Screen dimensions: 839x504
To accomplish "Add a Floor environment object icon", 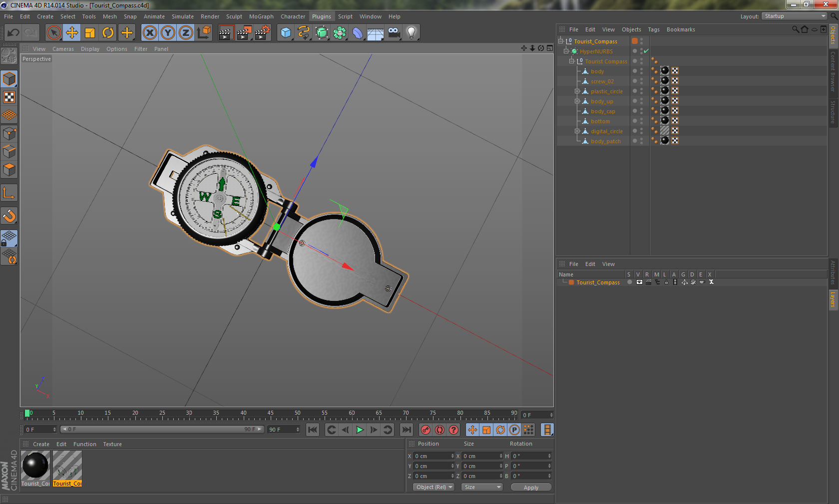I will [x=376, y=33].
